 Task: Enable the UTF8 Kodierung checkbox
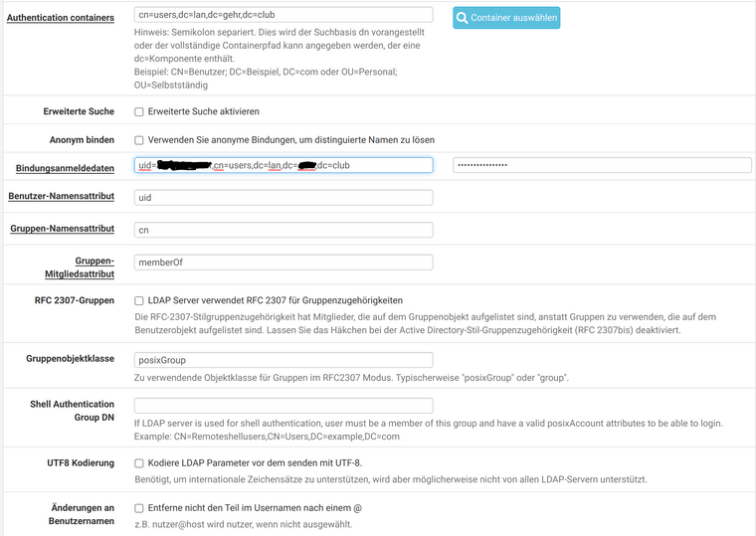coord(139,463)
